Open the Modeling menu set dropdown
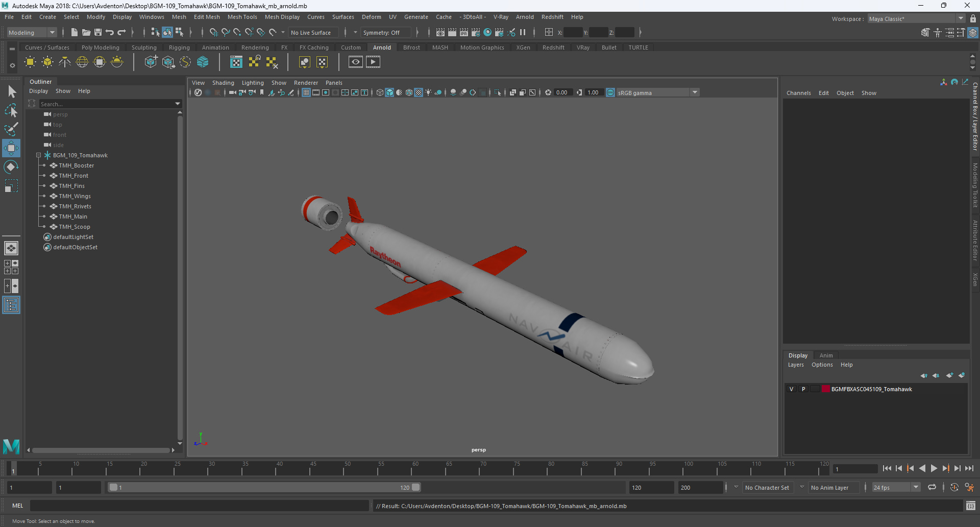980x527 pixels. pyautogui.click(x=32, y=32)
